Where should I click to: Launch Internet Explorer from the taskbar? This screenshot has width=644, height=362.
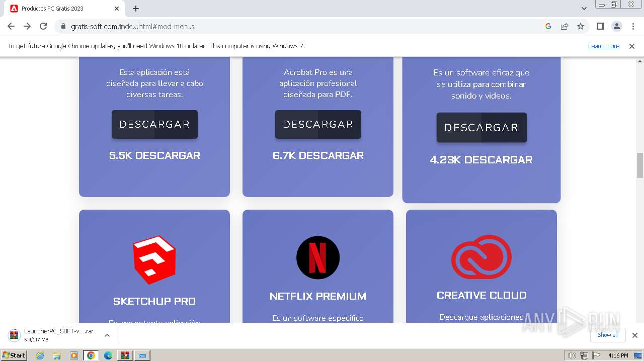(x=40, y=355)
